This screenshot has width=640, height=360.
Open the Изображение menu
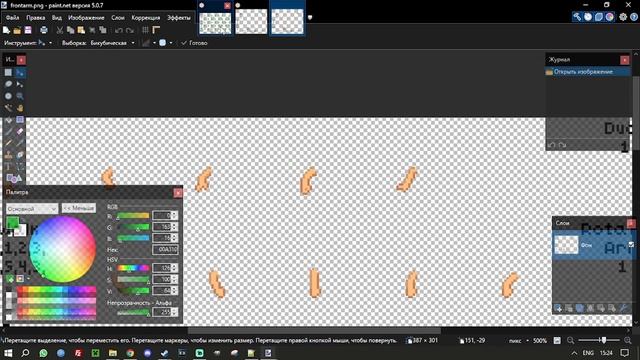86,18
